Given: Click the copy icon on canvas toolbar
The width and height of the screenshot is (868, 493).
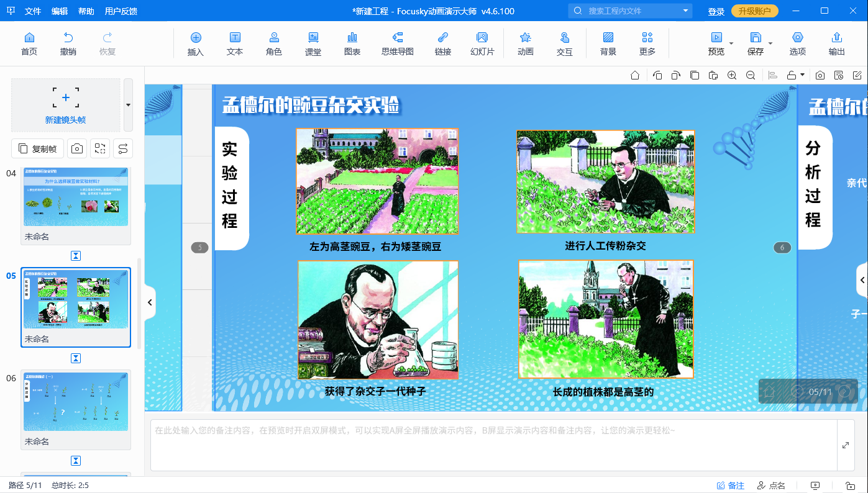Looking at the screenshot, I should pos(695,75).
